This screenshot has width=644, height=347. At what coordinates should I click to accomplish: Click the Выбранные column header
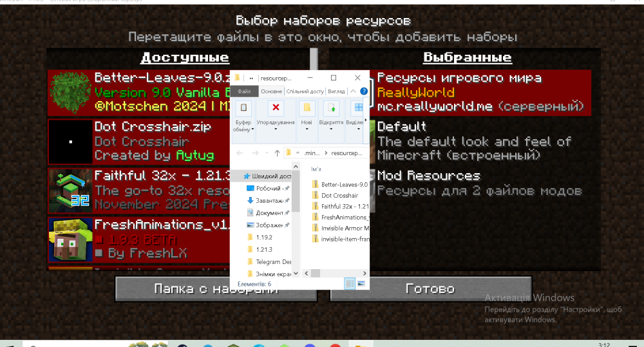tap(468, 57)
